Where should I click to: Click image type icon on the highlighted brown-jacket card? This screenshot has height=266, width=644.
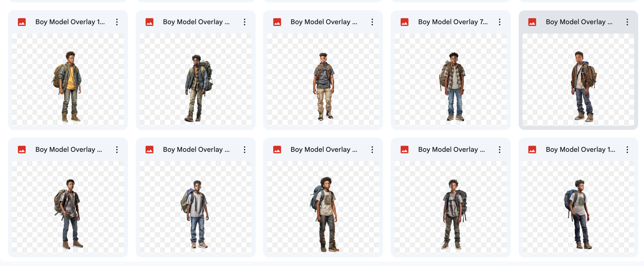pyautogui.click(x=532, y=22)
